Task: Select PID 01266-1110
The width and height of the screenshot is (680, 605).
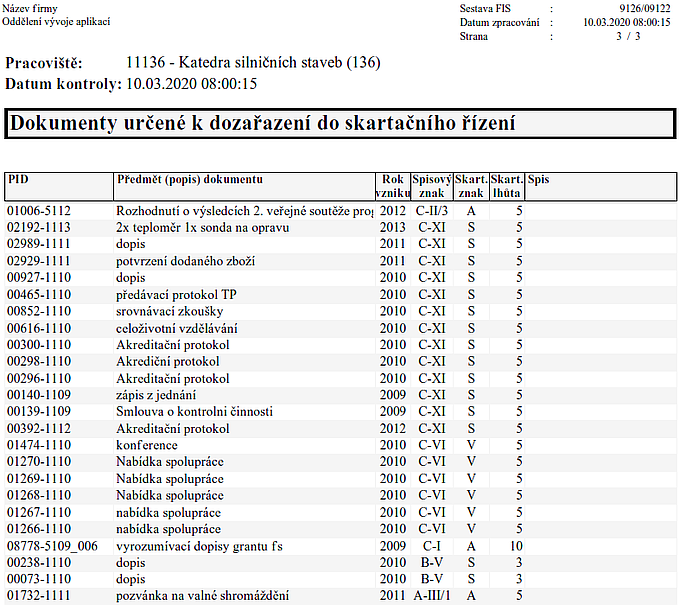Action: point(39,529)
